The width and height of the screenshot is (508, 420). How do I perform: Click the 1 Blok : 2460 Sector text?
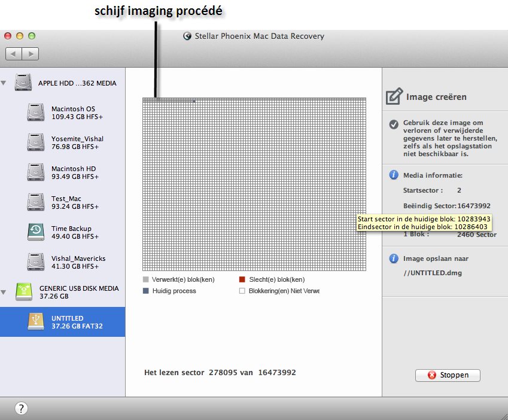coord(450,235)
